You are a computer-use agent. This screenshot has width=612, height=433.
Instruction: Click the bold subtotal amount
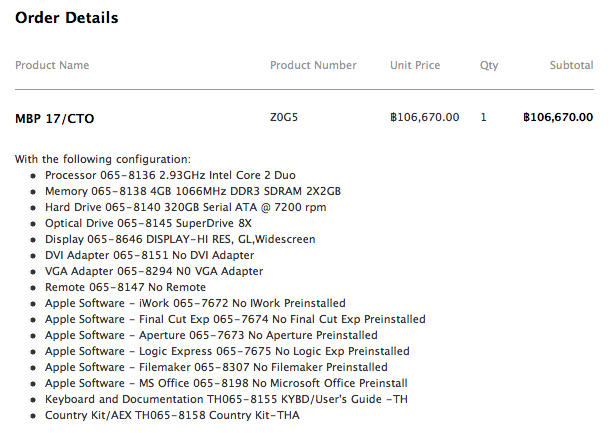pos(558,117)
